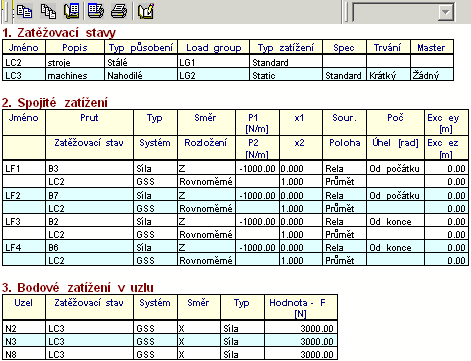Click the 'Prut' column header
The height and width of the screenshot is (361, 471).
pos(89,123)
